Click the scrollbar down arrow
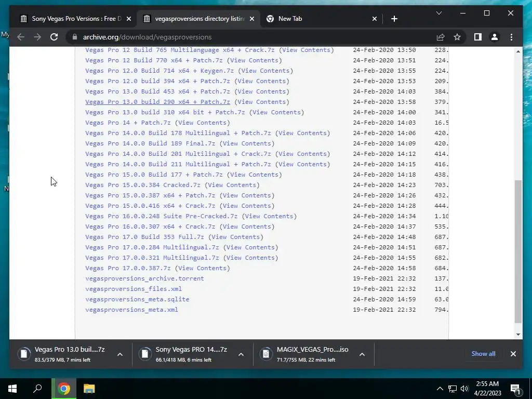The width and height of the screenshot is (532, 399). [x=518, y=335]
